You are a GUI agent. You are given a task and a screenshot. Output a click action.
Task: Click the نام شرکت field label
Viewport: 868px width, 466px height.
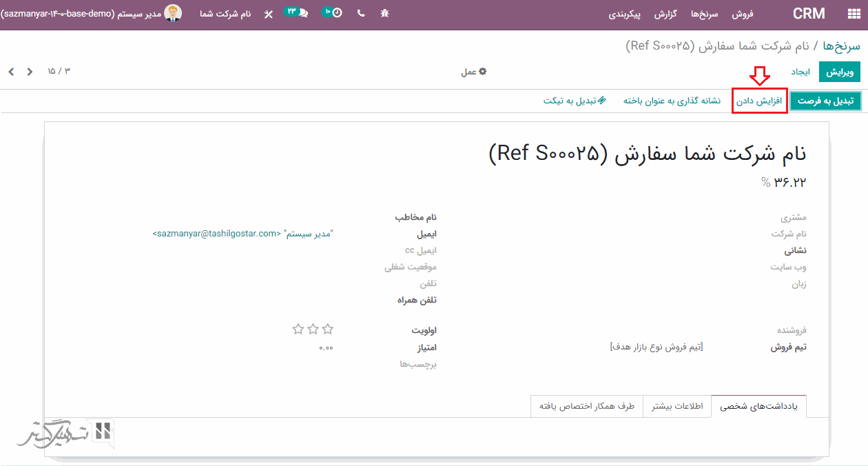(789, 234)
